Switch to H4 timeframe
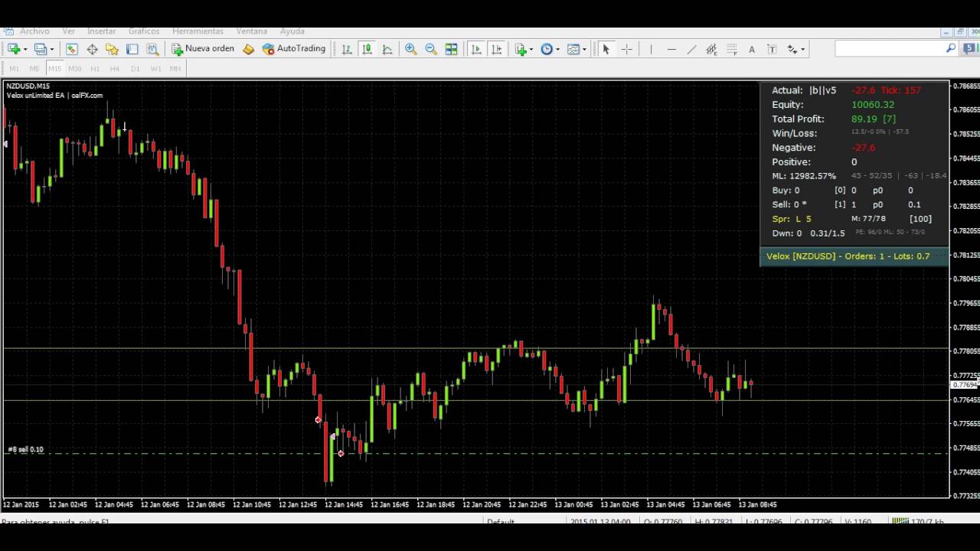Image resolution: width=980 pixels, height=551 pixels. (115, 68)
